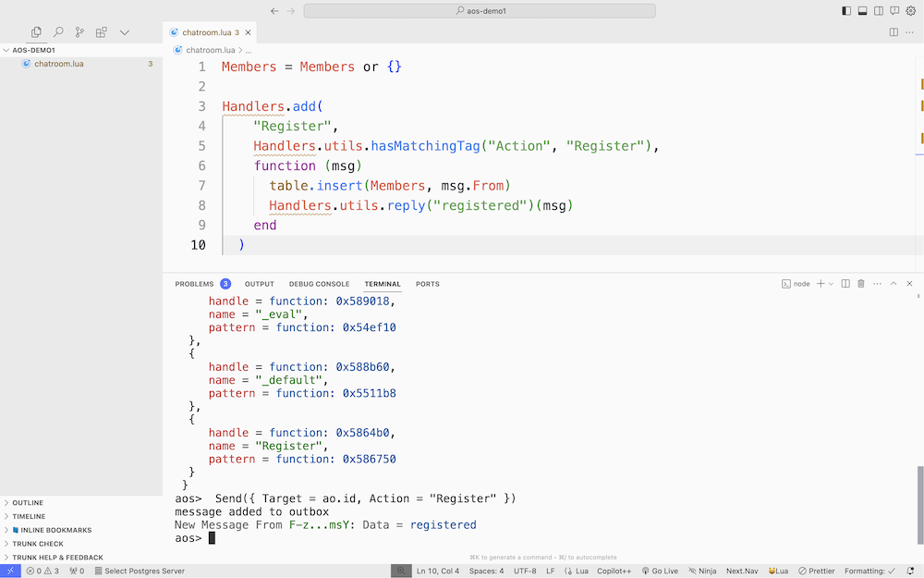Open the Extensions view icon
This screenshot has width=924, height=578.
(x=102, y=32)
